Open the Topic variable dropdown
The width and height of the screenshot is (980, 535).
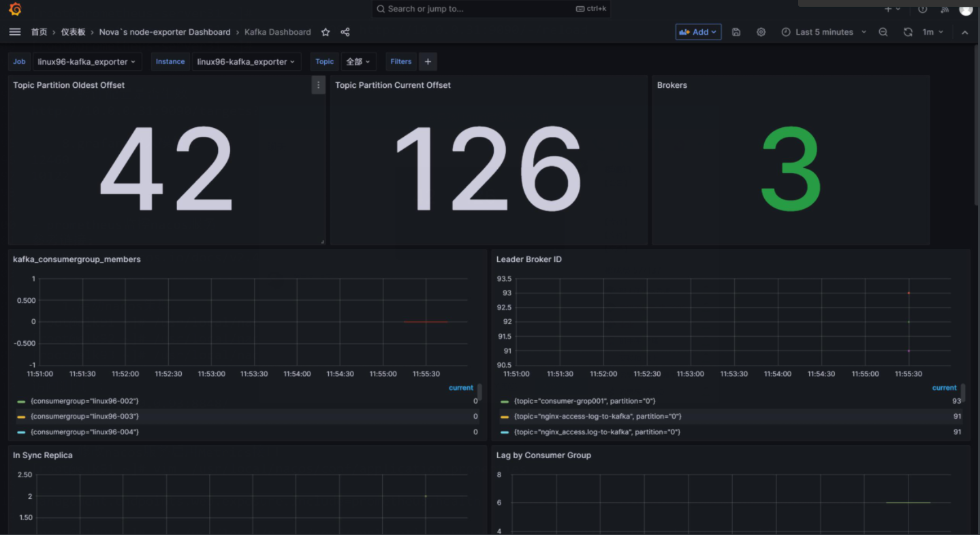pos(358,61)
